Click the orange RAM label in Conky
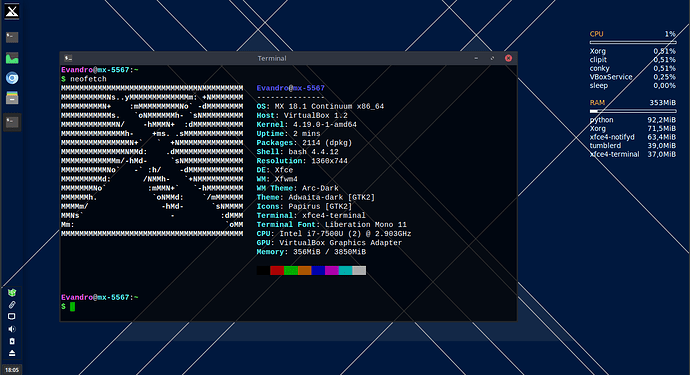Screen dimensions: 690x375 click(597, 103)
